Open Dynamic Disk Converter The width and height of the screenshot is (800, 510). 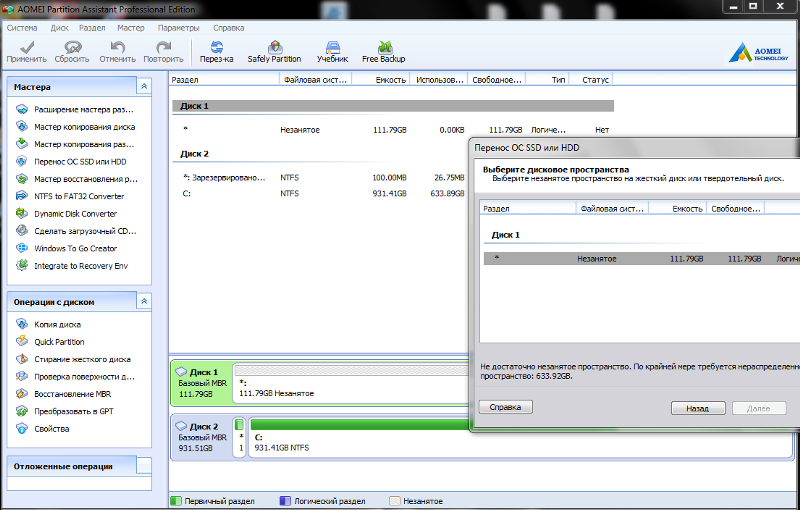[x=66, y=214]
